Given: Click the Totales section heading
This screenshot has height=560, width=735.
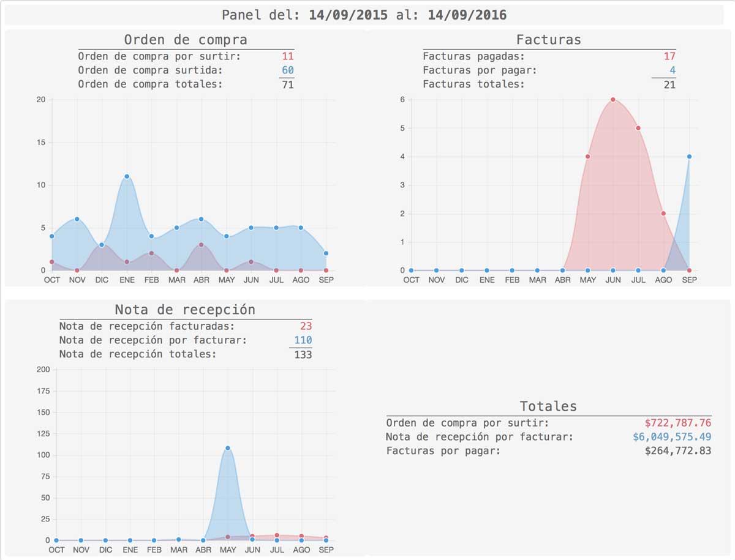Looking at the screenshot, I should [548, 406].
